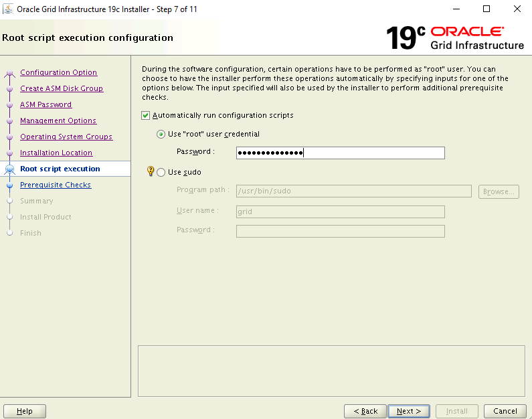This screenshot has width=532, height=419.
Task: Click the Browse... button
Action: (x=499, y=191)
